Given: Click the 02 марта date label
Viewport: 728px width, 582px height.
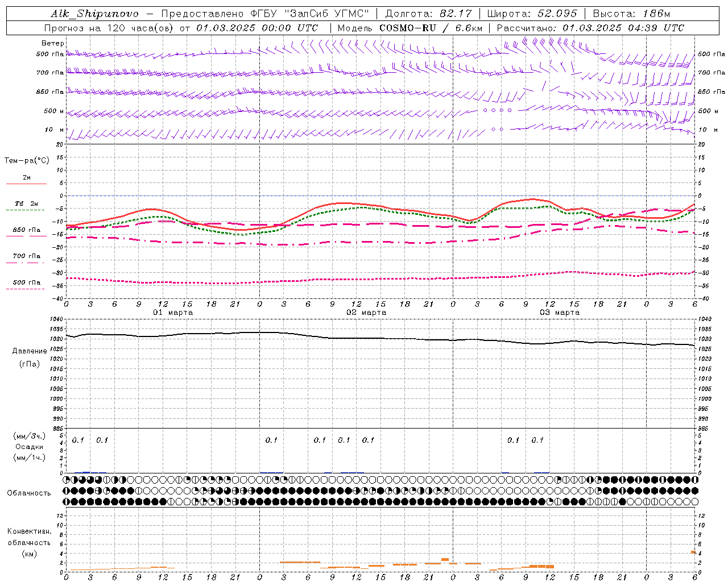Looking at the screenshot, I should (367, 313).
